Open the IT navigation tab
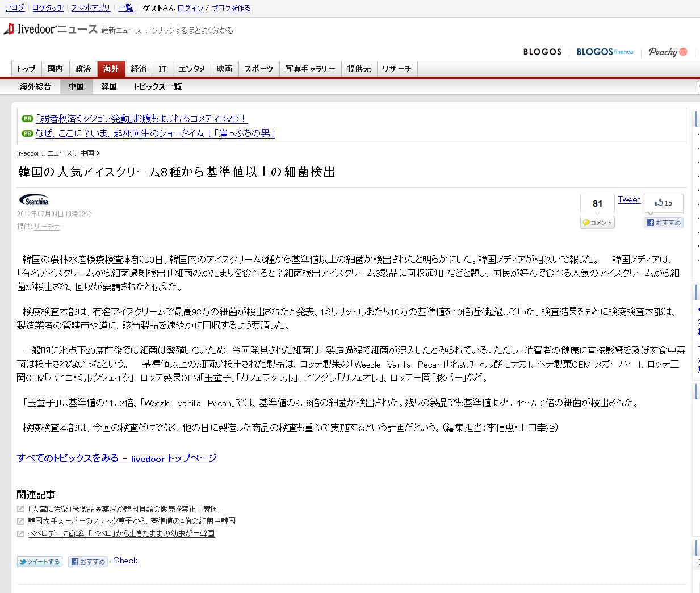 pos(162,69)
